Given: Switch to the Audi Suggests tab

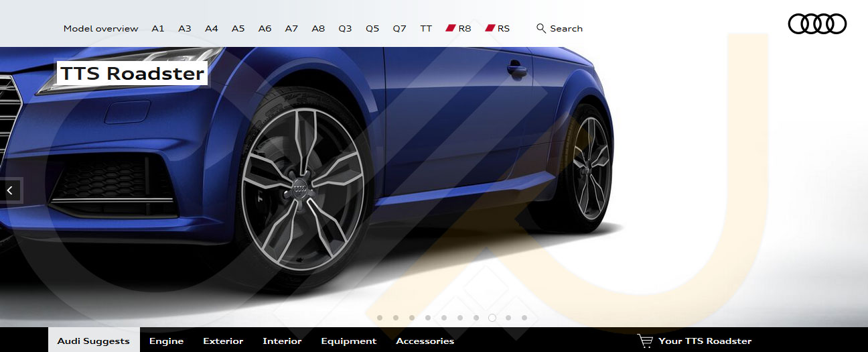Looking at the screenshot, I should click(x=94, y=340).
